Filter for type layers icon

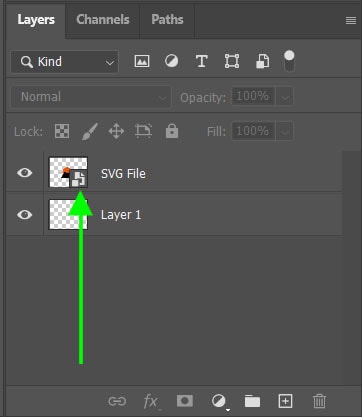click(202, 61)
